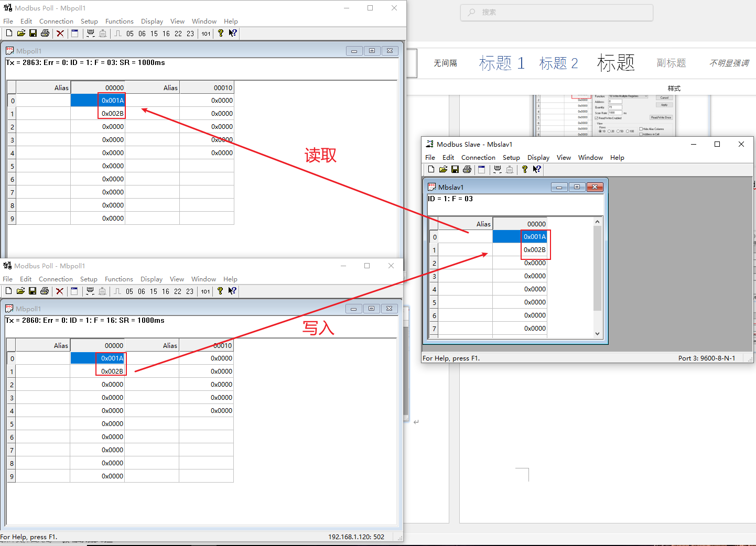Restore the Mbslav1 child window
Screen dimensions: 756x546
point(577,187)
